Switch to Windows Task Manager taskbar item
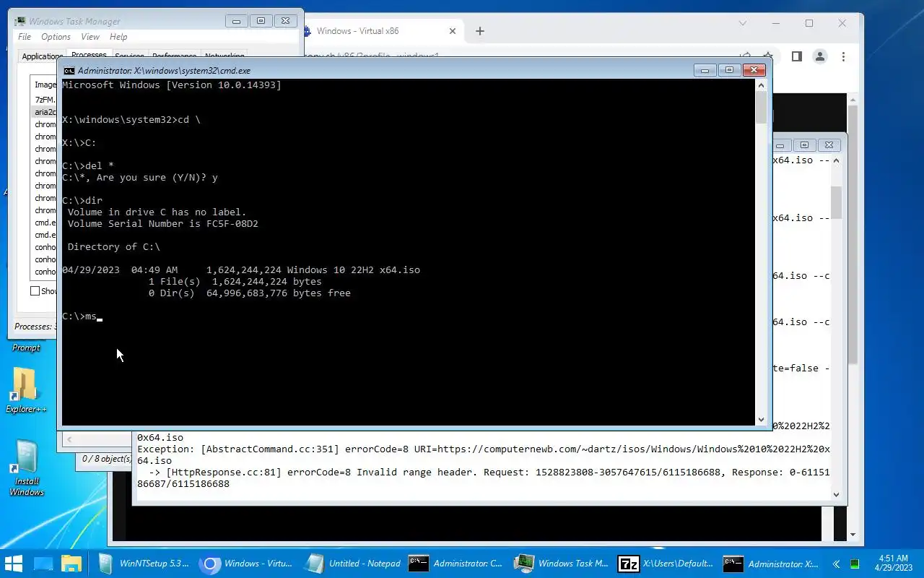 pos(562,564)
